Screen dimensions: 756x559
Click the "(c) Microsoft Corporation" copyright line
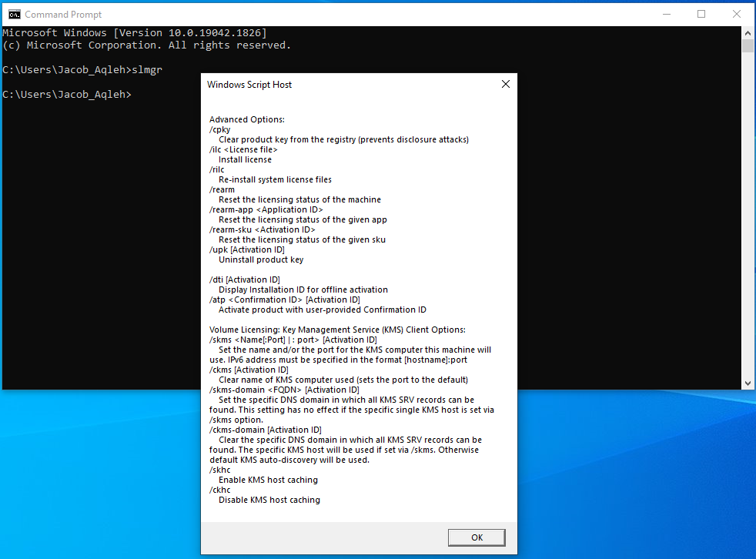point(146,45)
